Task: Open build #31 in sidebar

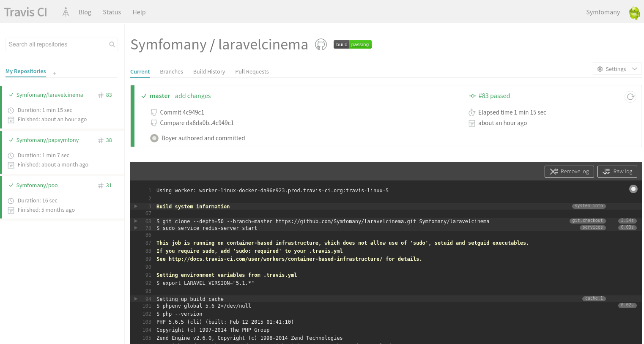Action: point(105,186)
